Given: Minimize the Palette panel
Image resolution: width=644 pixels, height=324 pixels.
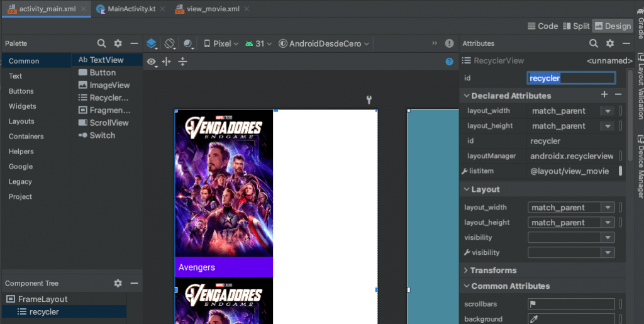Looking at the screenshot, I should (x=134, y=43).
